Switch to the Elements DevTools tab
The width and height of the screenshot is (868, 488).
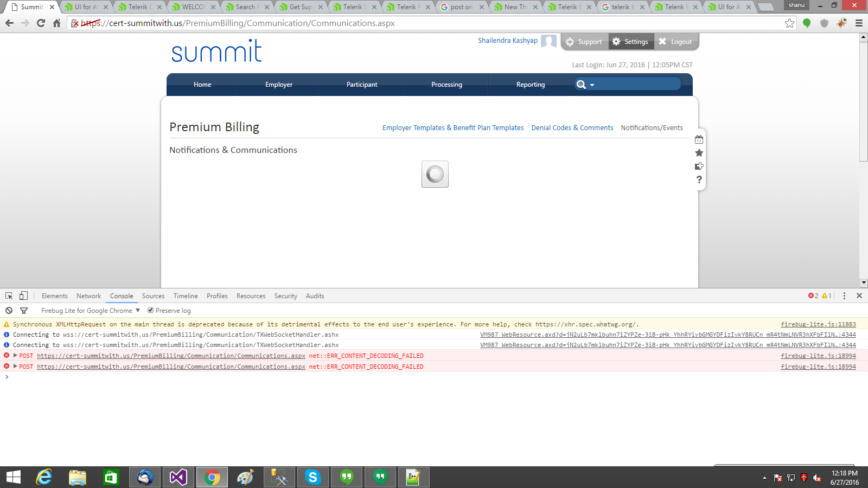click(55, 296)
